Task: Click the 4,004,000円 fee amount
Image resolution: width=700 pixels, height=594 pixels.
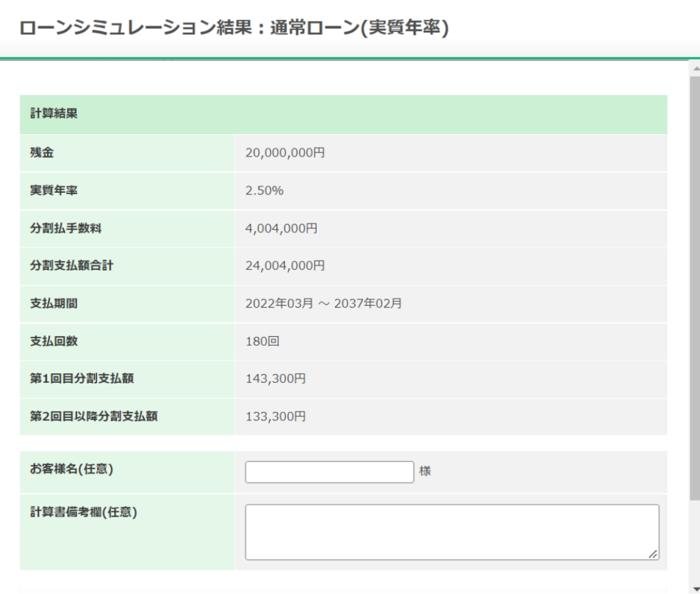Action: [283, 228]
